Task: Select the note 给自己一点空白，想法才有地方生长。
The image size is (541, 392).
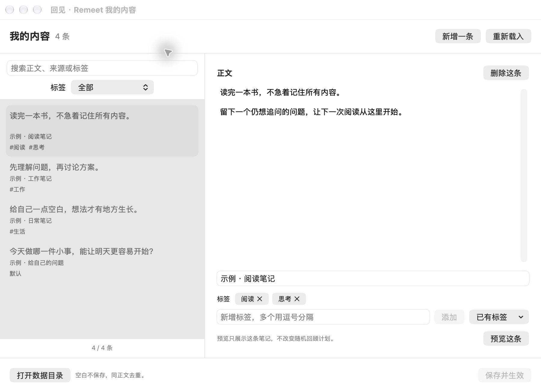Action: (x=102, y=220)
